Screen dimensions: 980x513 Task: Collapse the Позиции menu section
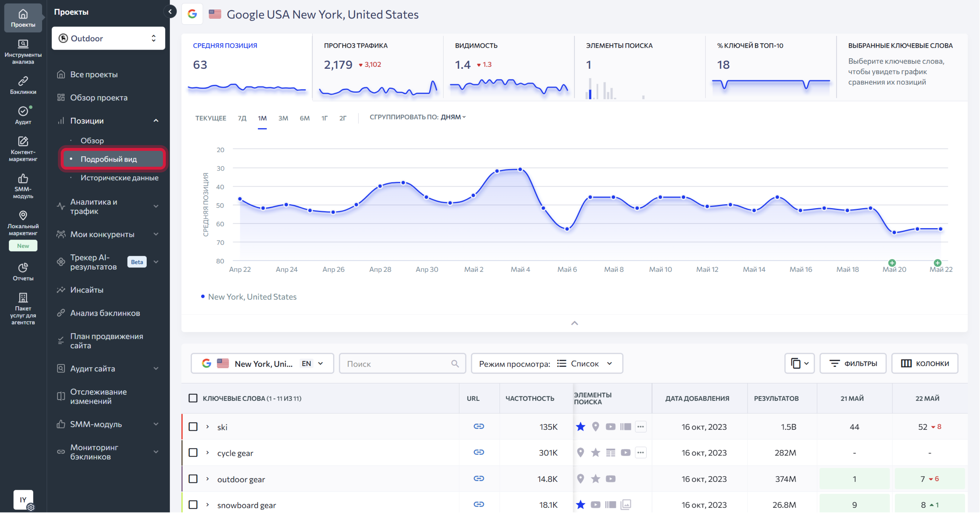[156, 121]
